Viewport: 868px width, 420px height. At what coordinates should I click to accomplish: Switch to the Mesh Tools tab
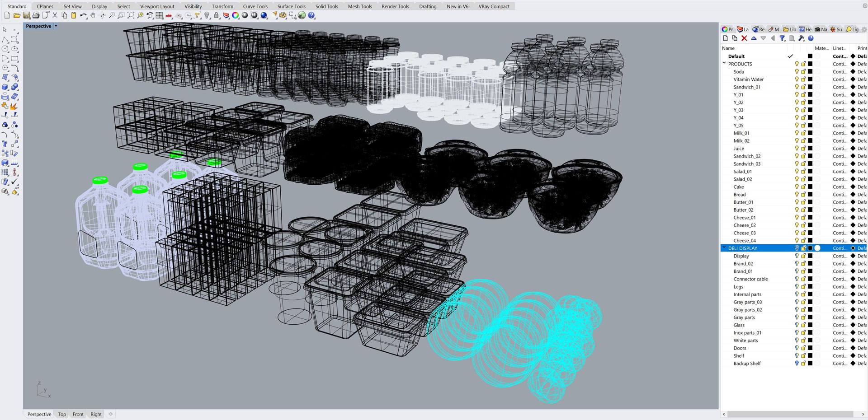coord(360,6)
